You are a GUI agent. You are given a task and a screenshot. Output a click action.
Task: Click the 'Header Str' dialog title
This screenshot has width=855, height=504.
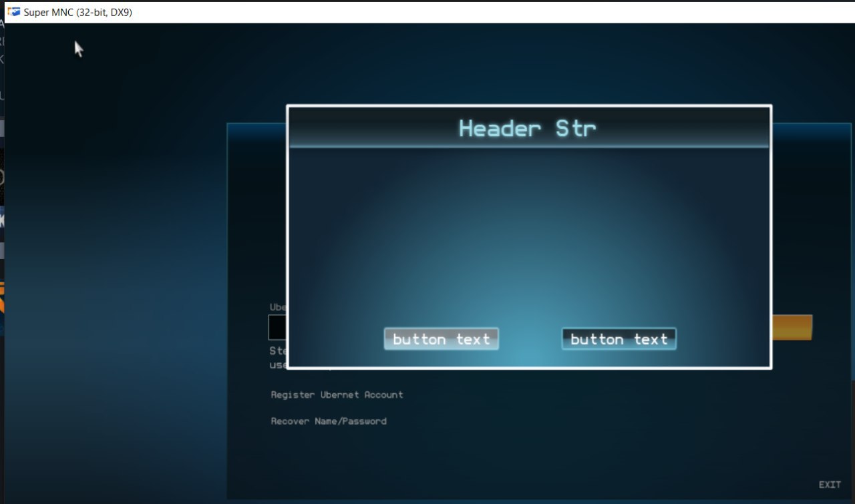pos(527,128)
